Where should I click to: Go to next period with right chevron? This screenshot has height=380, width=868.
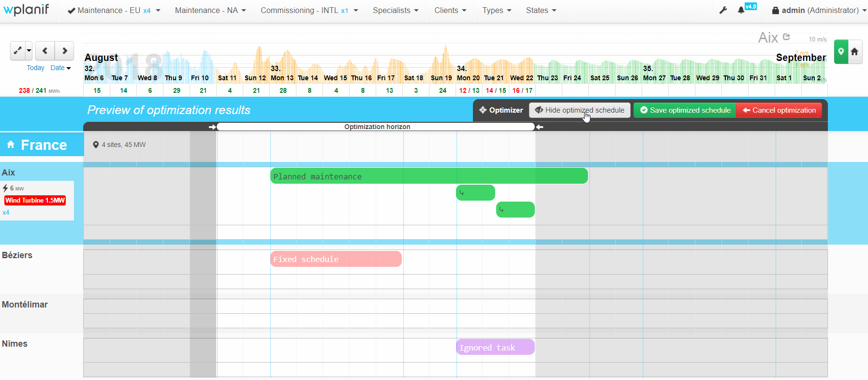pyautogui.click(x=64, y=51)
